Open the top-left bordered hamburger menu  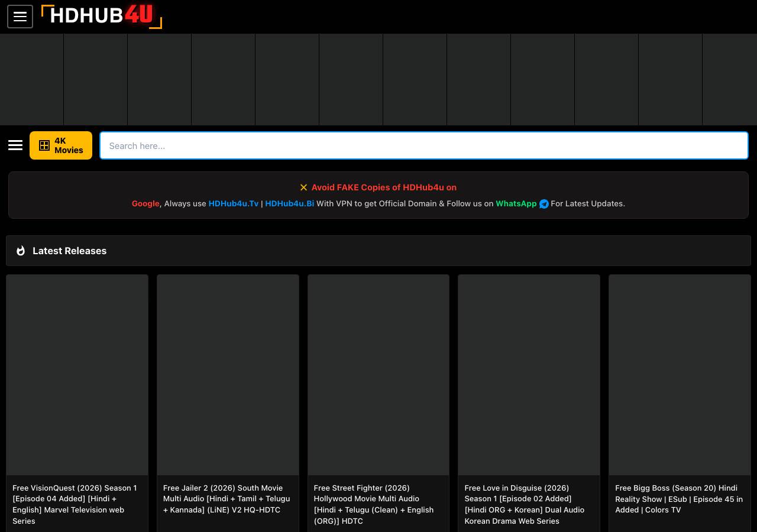tap(20, 17)
